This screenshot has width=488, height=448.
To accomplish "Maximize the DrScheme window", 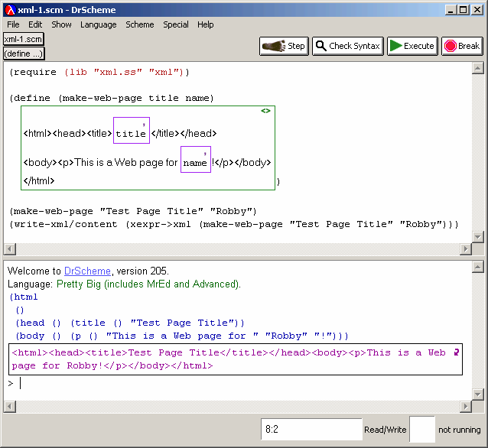I will 463,10.
